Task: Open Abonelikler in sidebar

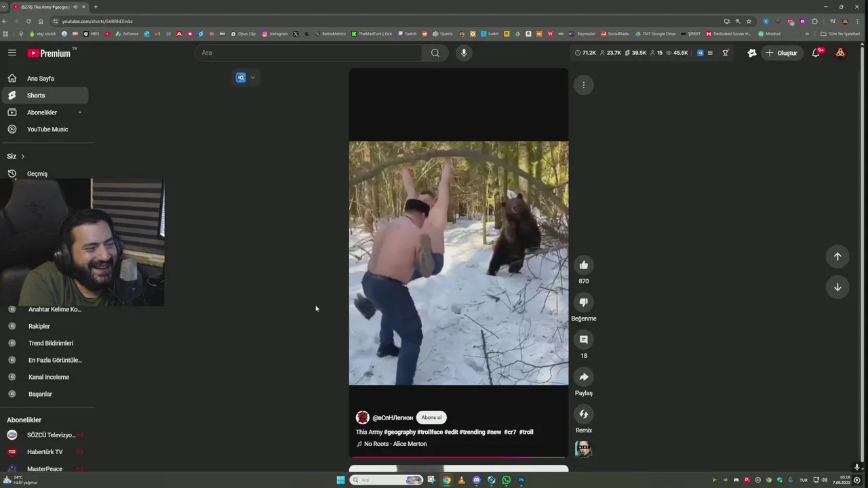Action: point(45,113)
